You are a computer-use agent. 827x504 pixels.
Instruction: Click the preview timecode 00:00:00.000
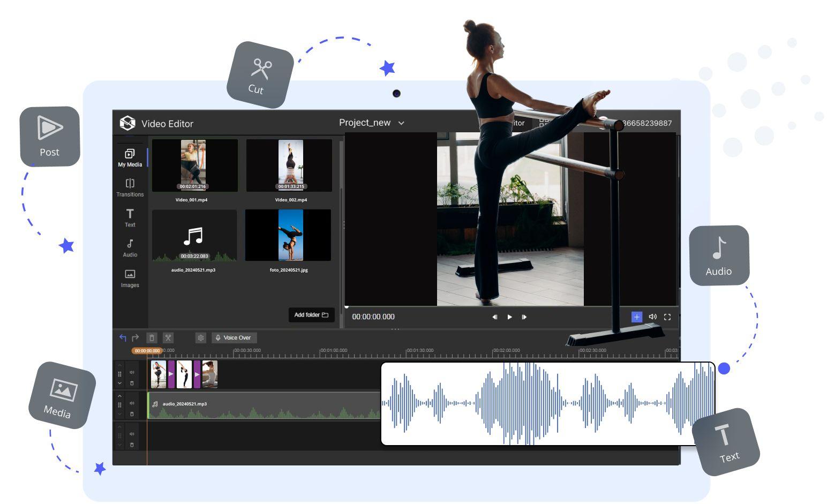tap(373, 317)
